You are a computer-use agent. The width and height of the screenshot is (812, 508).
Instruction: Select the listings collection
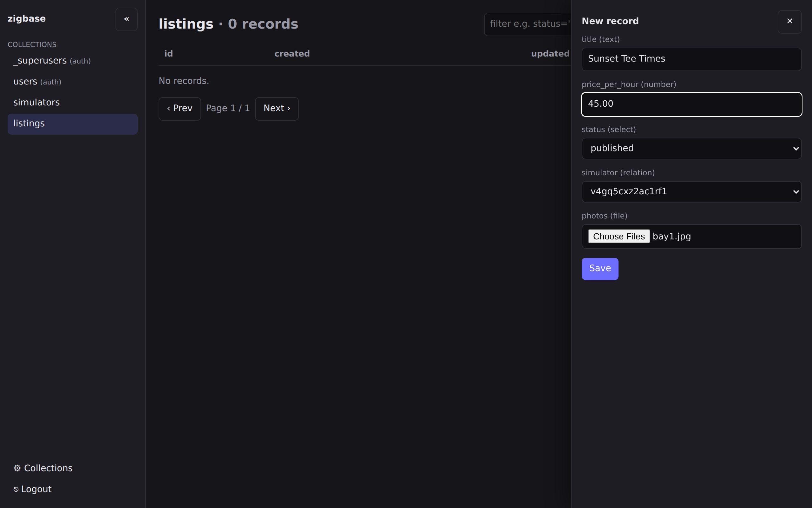coord(72,124)
